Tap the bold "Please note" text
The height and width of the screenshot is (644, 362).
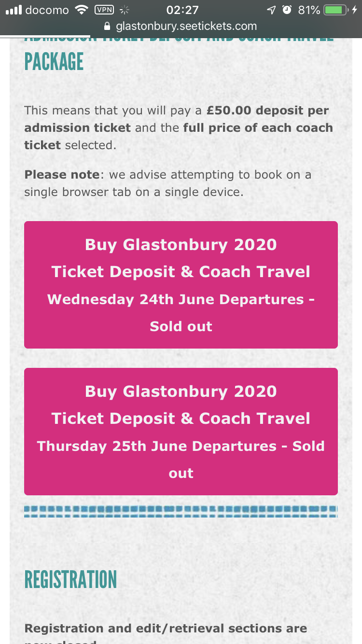coord(62,175)
